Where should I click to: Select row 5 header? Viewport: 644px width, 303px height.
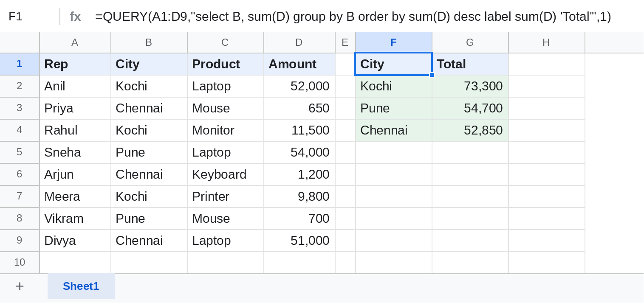(x=20, y=152)
